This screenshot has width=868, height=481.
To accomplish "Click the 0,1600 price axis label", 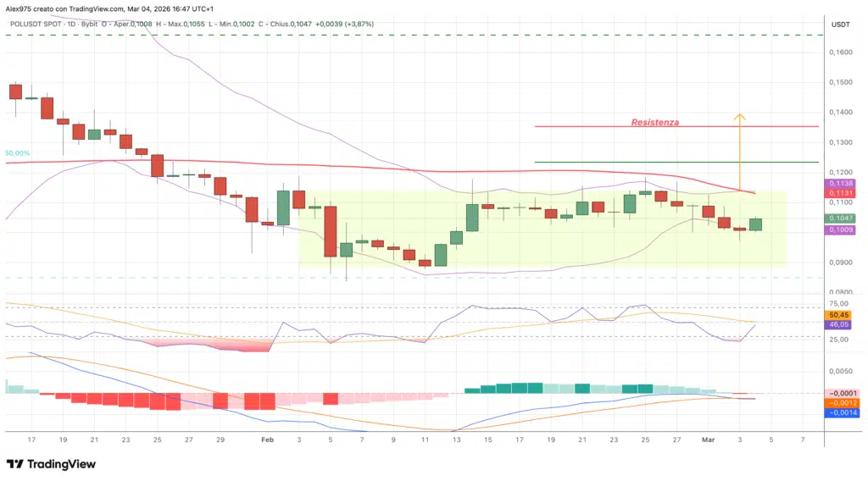I will point(840,53).
